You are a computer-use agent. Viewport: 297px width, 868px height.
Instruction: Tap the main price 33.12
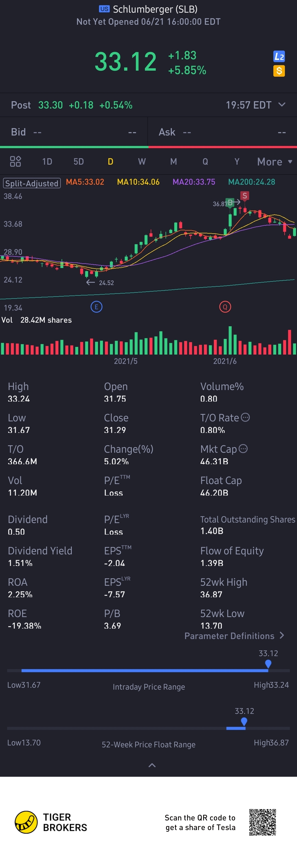point(125,62)
